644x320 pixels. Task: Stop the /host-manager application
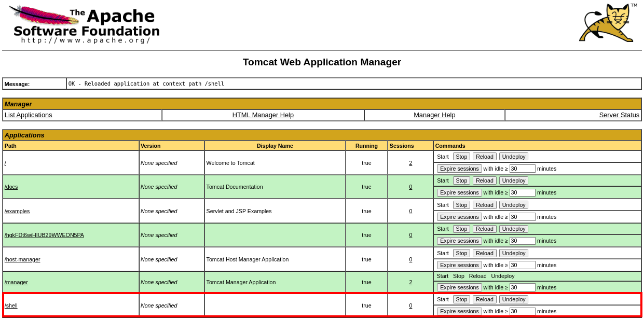tap(461, 253)
